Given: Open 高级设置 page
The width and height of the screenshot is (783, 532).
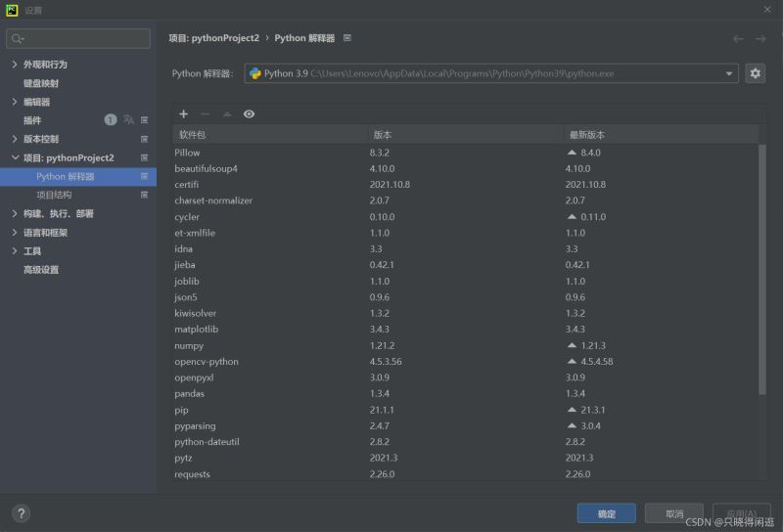Looking at the screenshot, I should click(41, 270).
